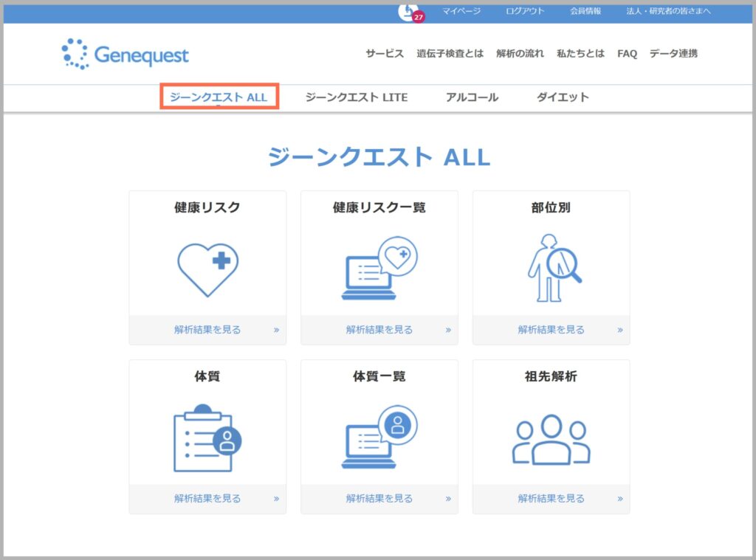Click the arrow chevron in 祖先解析 card
Screen dimensions: 756x560
(x=620, y=499)
